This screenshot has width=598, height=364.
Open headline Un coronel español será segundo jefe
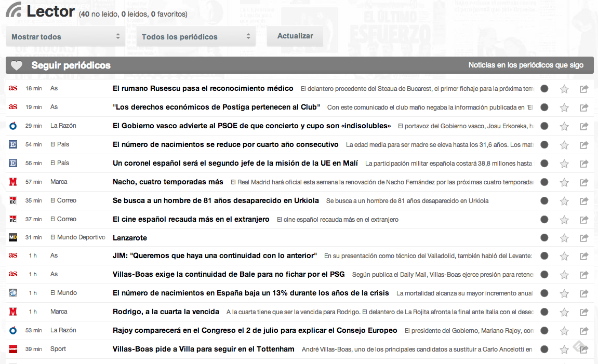pos(235,163)
